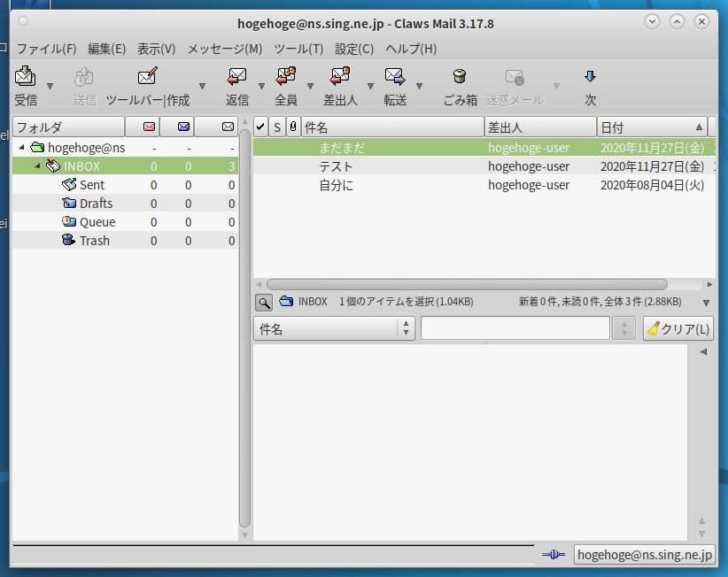Open the ヘルプ(H) menu
The height and width of the screenshot is (577, 728).
(411, 49)
